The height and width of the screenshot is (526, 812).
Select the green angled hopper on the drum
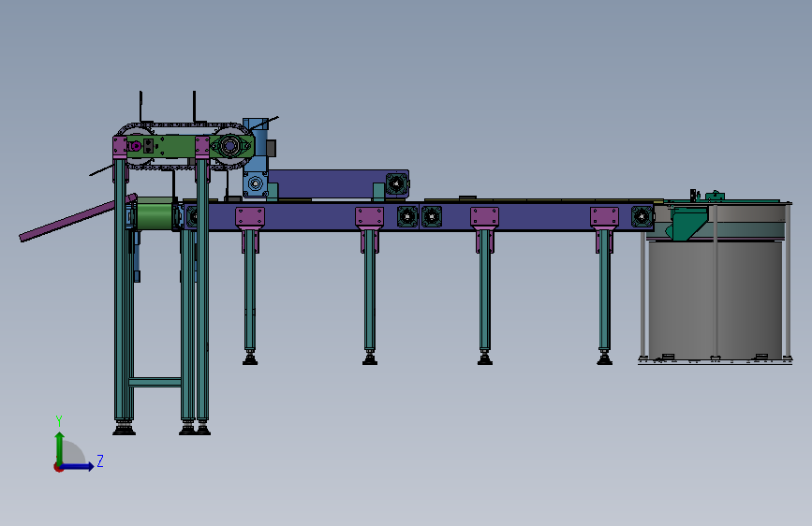(687, 223)
